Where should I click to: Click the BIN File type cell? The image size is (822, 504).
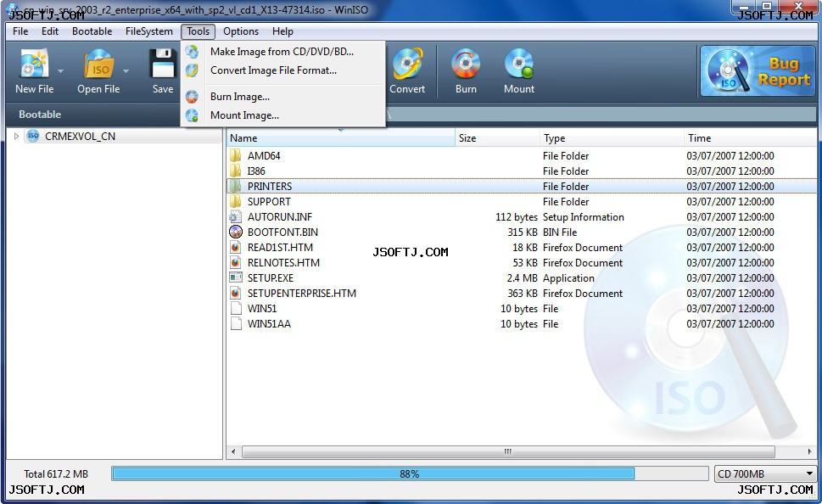click(560, 232)
